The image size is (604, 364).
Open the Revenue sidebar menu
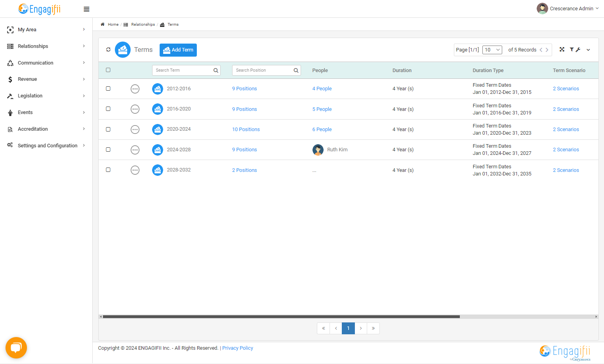[x=46, y=79]
